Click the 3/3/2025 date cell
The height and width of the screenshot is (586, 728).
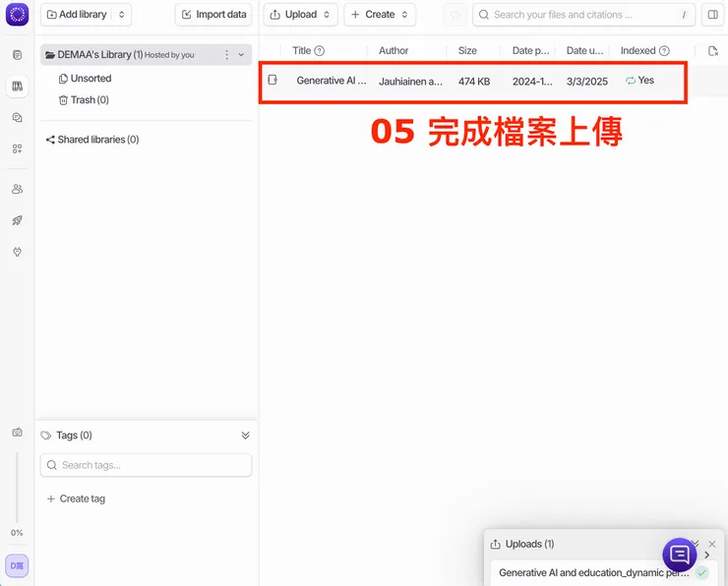(587, 82)
